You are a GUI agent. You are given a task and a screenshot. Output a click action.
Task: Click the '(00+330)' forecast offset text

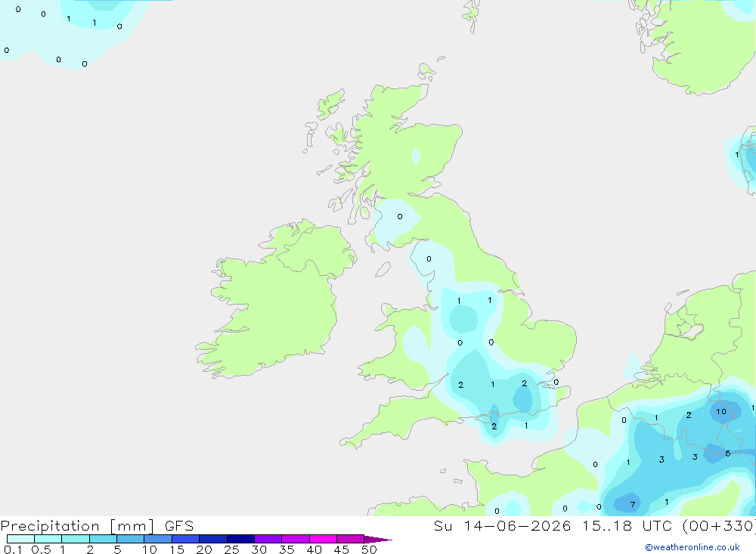point(720,526)
